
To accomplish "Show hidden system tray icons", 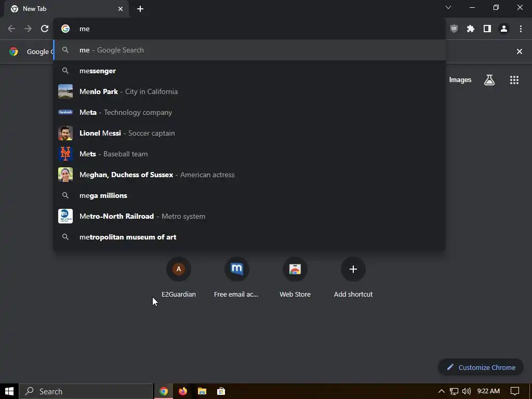I will tap(441, 391).
